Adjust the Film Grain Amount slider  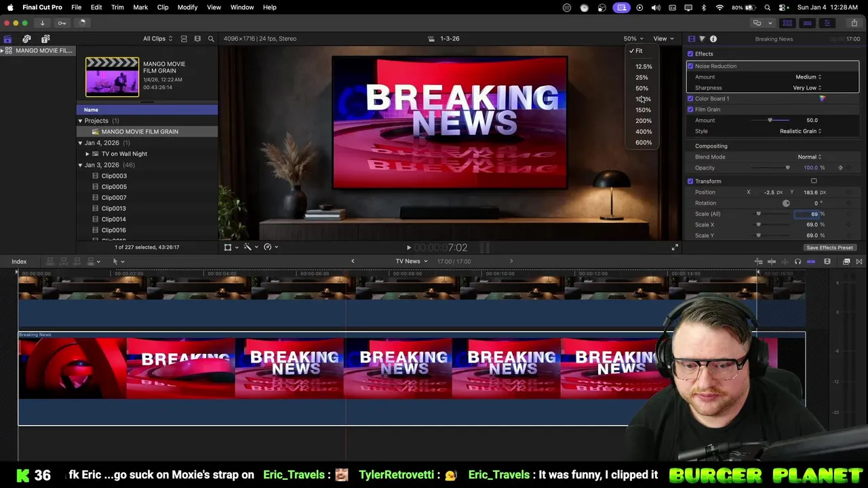(x=770, y=120)
